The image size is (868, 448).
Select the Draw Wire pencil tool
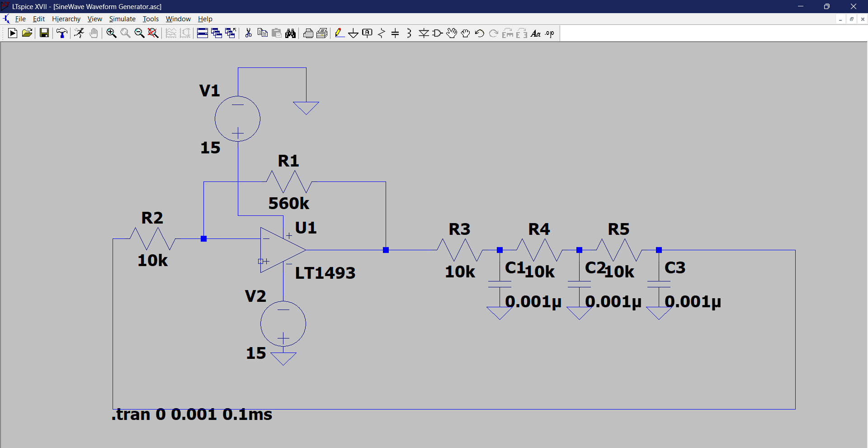click(x=340, y=33)
